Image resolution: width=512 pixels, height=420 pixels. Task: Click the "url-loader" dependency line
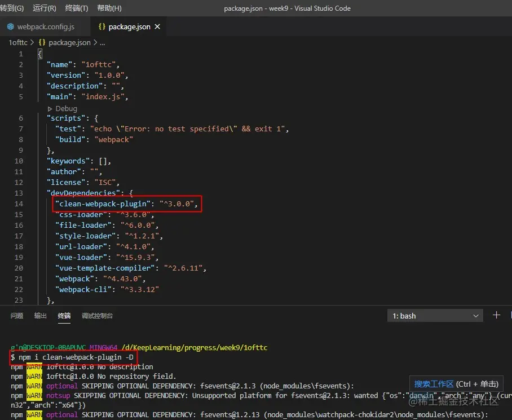104,247
